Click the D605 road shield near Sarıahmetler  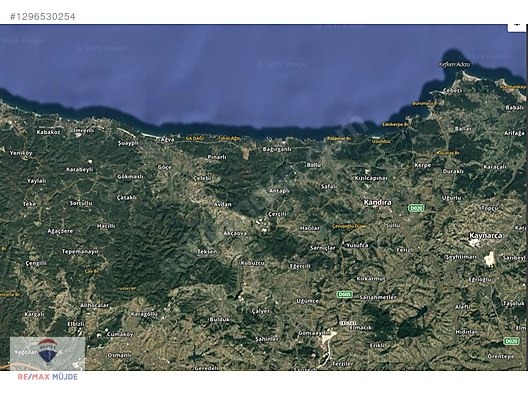click(x=344, y=294)
